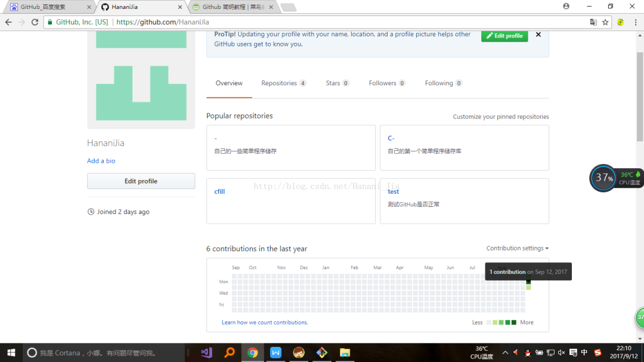Click the HananiJia identicon avatar
644x362 pixels.
click(141, 80)
